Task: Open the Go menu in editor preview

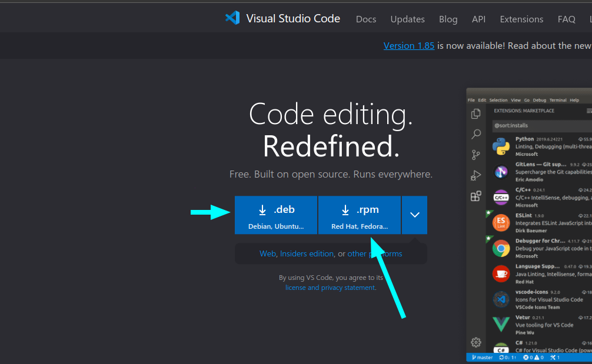Action: click(x=527, y=101)
